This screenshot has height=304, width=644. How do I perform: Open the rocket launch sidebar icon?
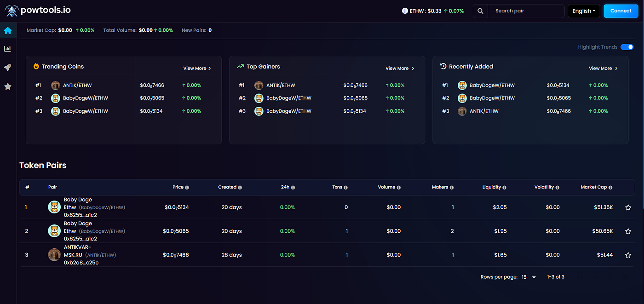pos(7,68)
